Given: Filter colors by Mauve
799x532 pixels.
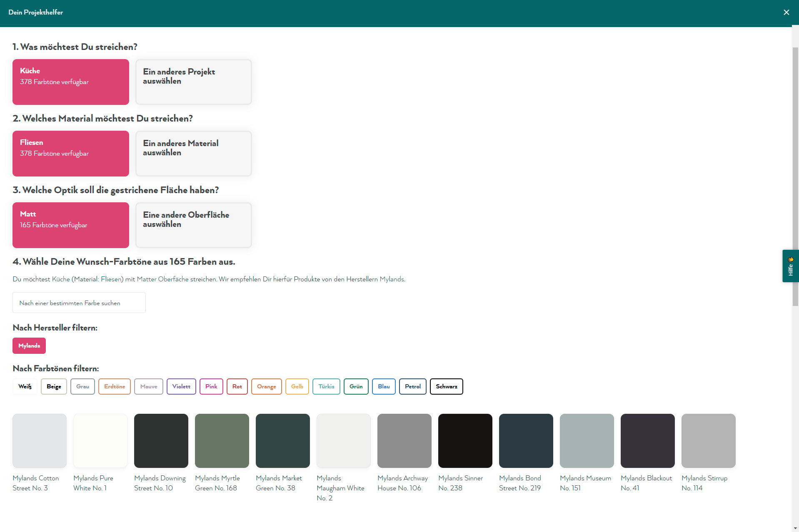Looking at the screenshot, I should click(149, 386).
